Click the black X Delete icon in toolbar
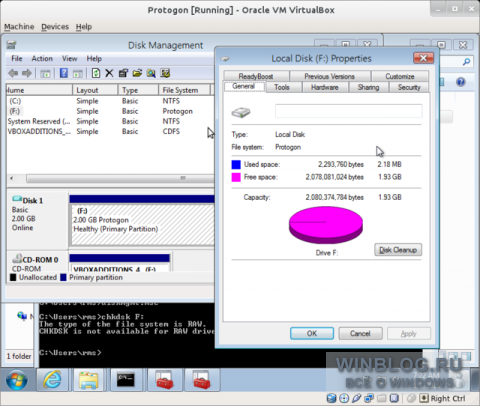The width and height of the screenshot is (480, 406). (109, 73)
